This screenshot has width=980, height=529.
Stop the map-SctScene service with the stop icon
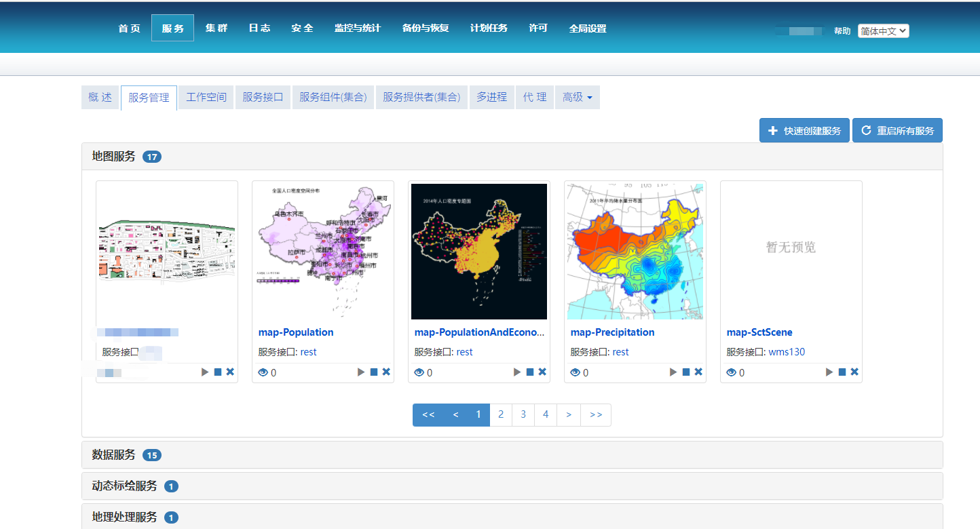pyautogui.click(x=842, y=372)
